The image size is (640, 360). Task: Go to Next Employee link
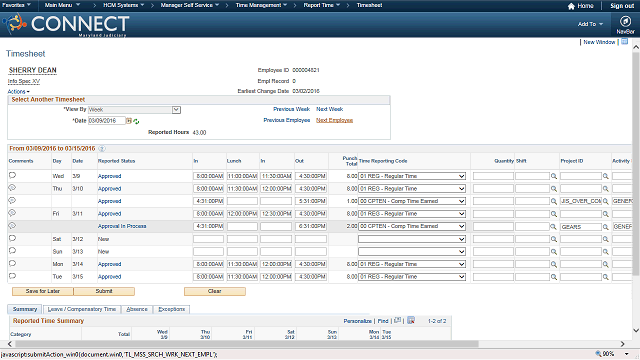(x=334, y=120)
